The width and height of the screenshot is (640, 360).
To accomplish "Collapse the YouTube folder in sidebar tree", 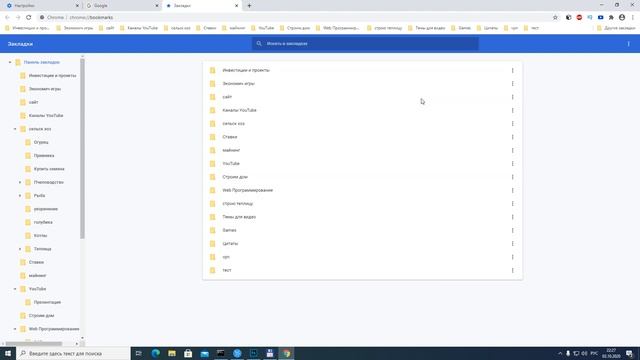I will tap(15, 289).
